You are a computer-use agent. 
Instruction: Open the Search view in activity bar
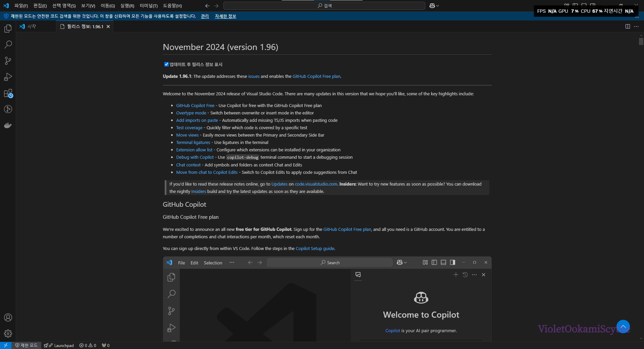pyautogui.click(x=8, y=45)
